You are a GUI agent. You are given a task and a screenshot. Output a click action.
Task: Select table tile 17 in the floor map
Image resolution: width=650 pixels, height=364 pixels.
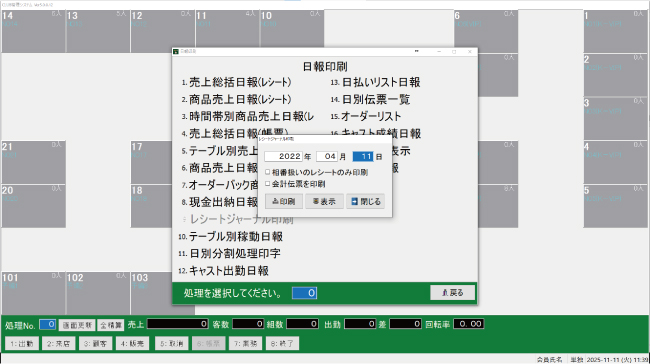152,163
